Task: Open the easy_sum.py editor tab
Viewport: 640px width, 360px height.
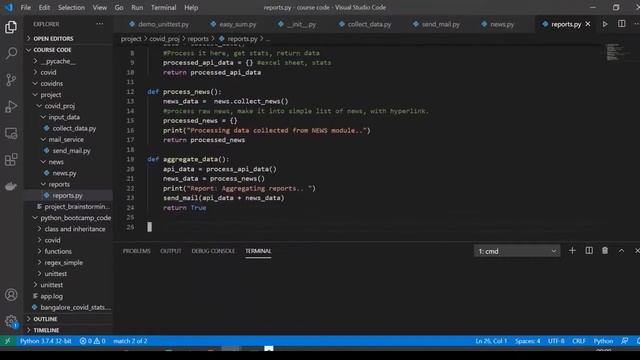Action: [234, 24]
